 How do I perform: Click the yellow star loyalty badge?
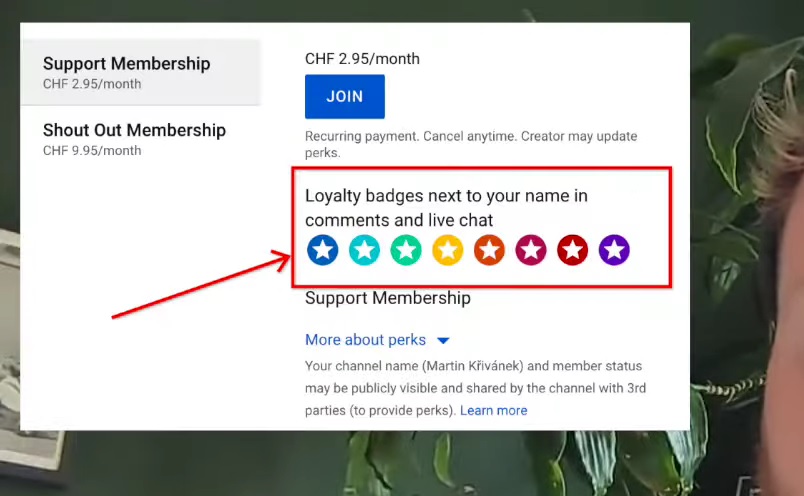click(x=448, y=250)
